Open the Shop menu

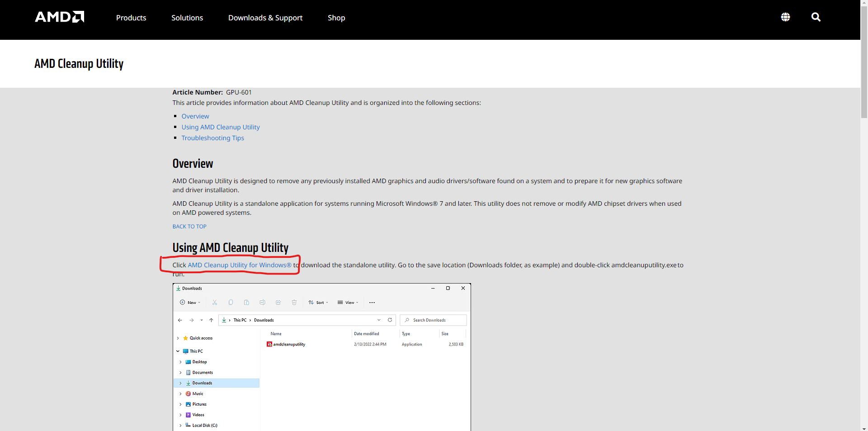[336, 18]
